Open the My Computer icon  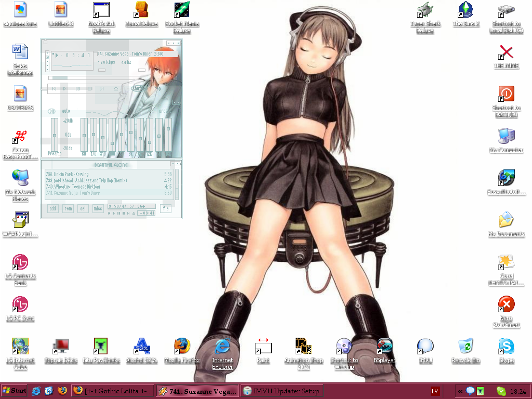coord(506,140)
